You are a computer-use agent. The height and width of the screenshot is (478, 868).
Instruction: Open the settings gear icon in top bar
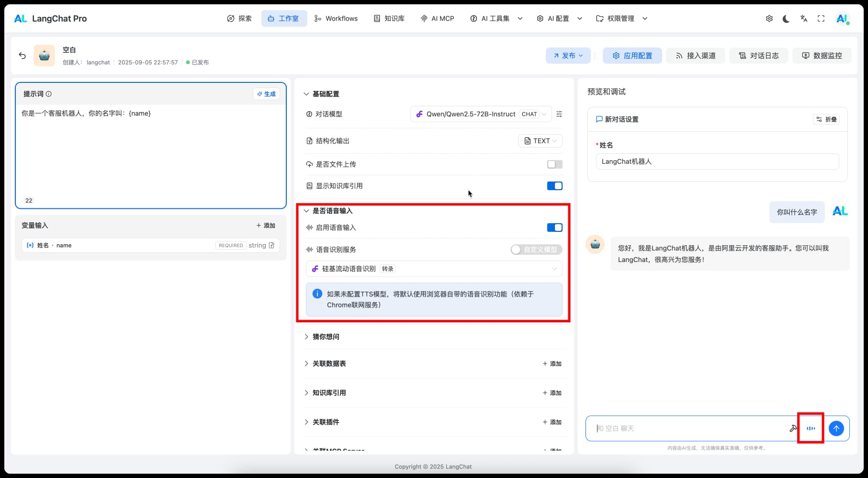[769, 19]
